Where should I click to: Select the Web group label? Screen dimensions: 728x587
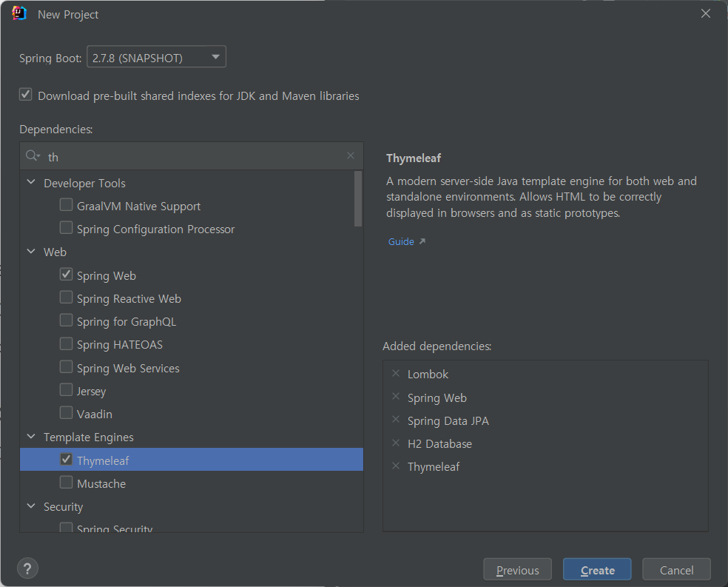point(55,252)
